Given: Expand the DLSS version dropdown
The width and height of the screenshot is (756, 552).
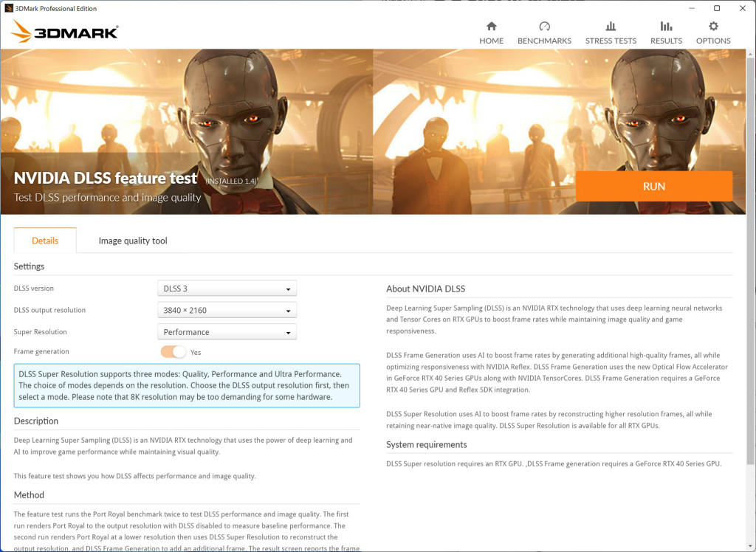Looking at the screenshot, I should point(227,289).
